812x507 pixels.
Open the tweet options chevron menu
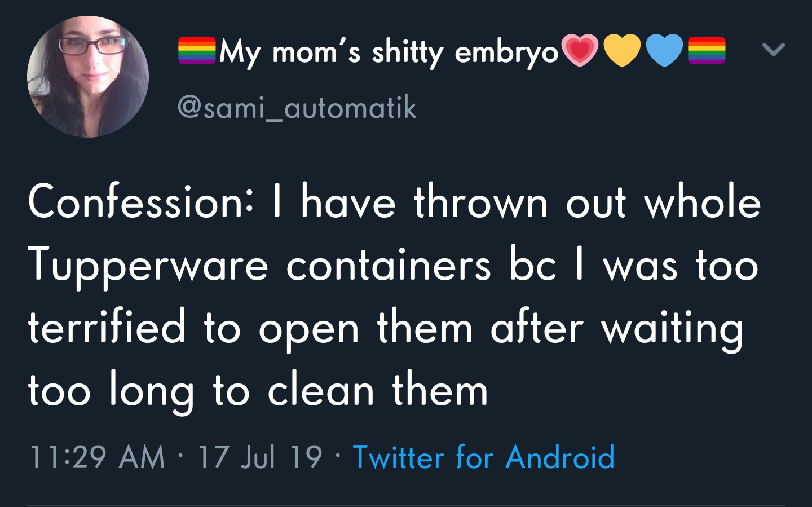[773, 50]
